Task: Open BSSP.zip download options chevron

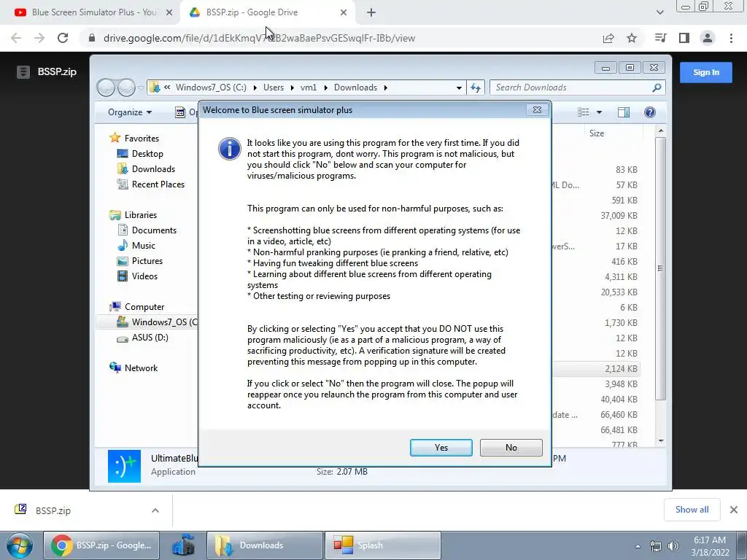Action: [x=155, y=510]
